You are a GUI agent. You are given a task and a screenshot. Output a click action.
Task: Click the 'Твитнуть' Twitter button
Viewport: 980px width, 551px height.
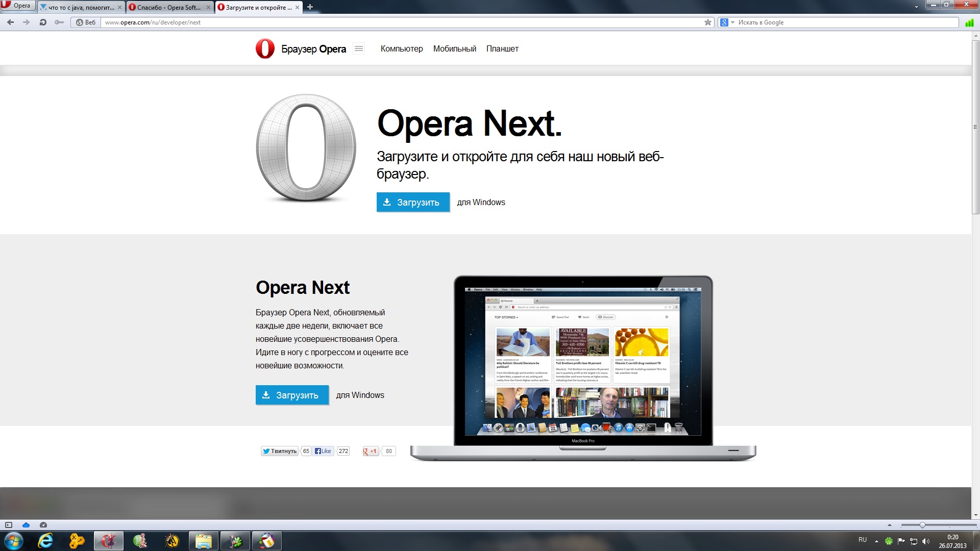[x=280, y=451]
